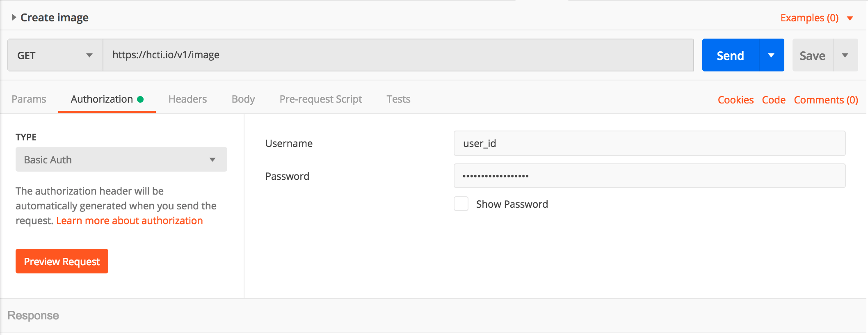Open the Code snippet link

point(774,100)
